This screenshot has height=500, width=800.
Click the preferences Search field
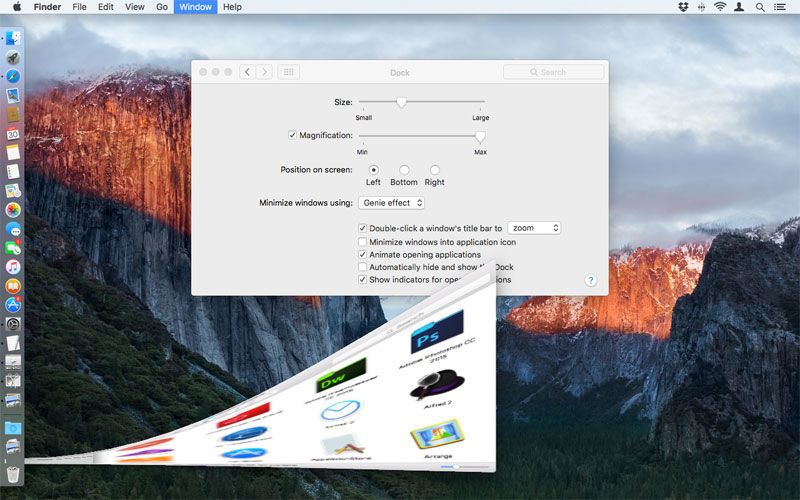[x=554, y=72]
